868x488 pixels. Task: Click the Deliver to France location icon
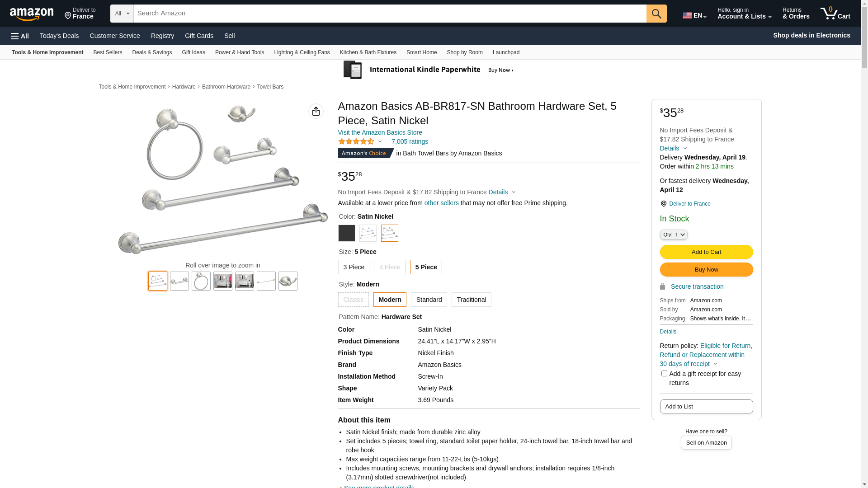point(663,204)
